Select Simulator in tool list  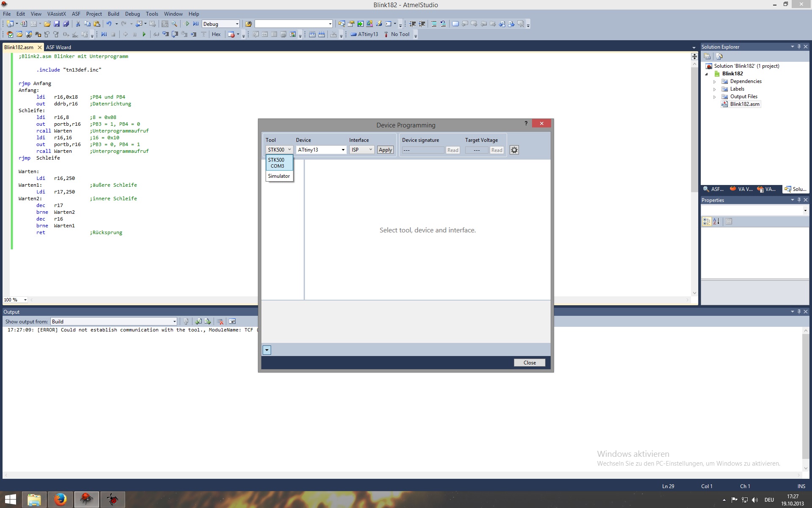pos(279,176)
